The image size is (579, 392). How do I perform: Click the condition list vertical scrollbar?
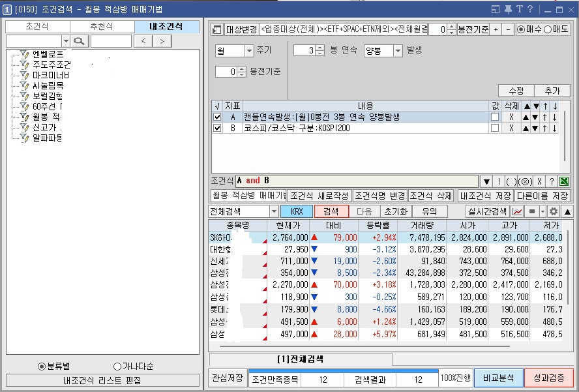coord(565,136)
